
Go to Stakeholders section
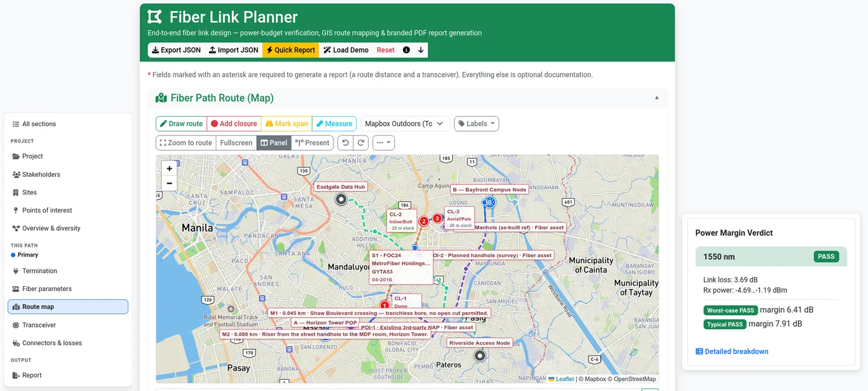tap(68, 174)
